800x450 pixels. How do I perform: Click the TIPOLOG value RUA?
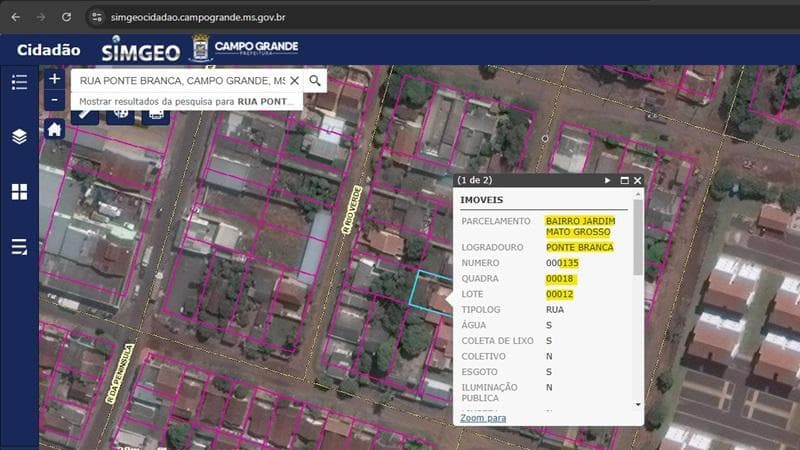point(555,310)
